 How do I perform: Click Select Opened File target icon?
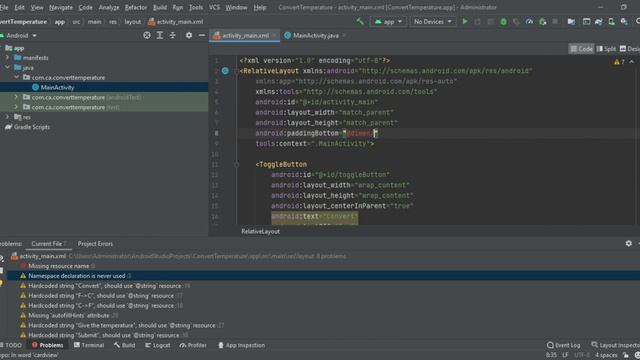(147, 36)
